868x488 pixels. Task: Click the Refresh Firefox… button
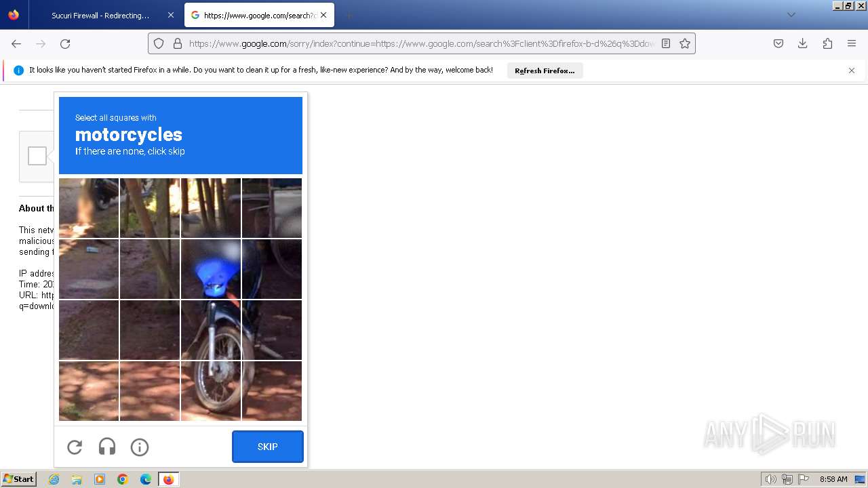545,70
